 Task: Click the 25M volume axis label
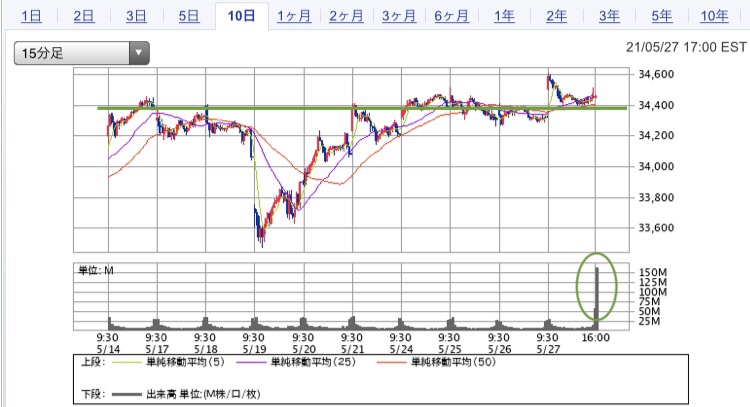tap(650, 321)
